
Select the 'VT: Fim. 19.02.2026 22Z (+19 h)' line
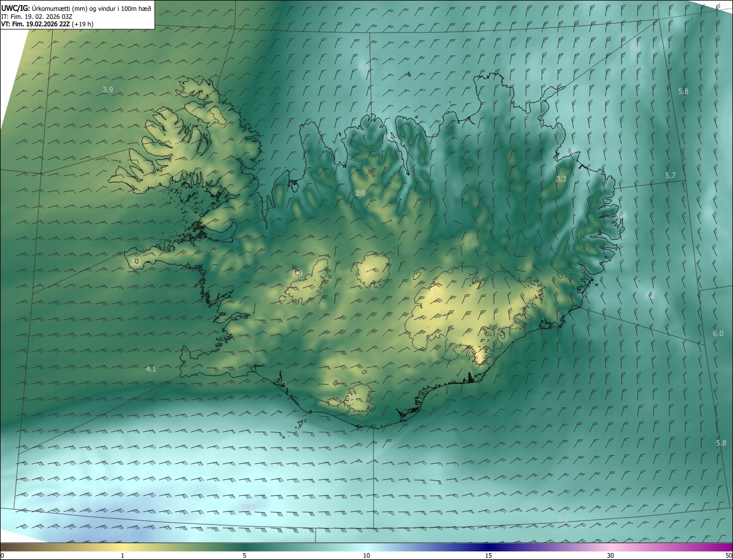coord(48,24)
